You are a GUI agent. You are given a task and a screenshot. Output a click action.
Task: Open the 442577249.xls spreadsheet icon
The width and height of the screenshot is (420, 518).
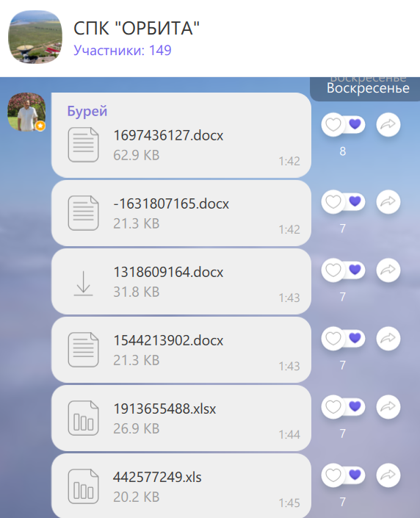(x=83, y=486)
